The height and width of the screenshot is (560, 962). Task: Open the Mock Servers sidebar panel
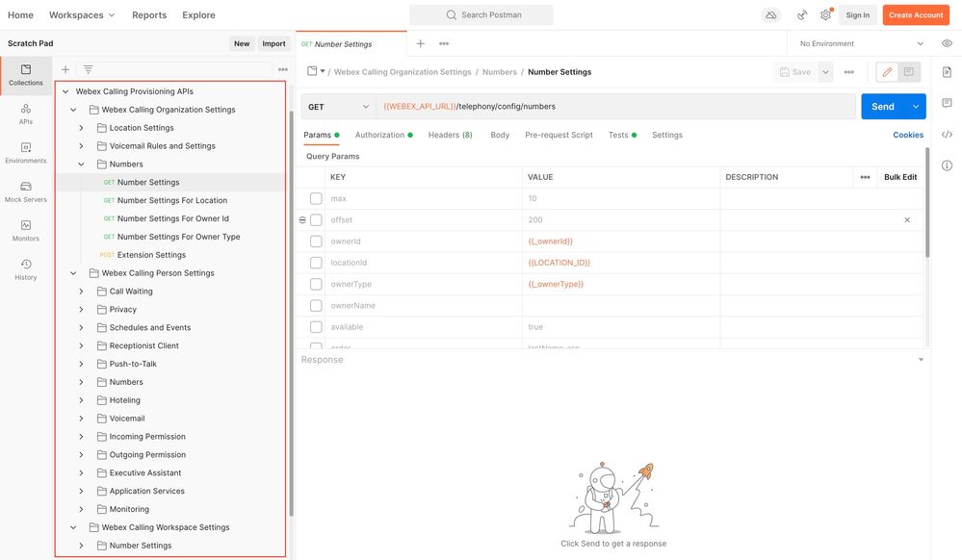[26, 191]
